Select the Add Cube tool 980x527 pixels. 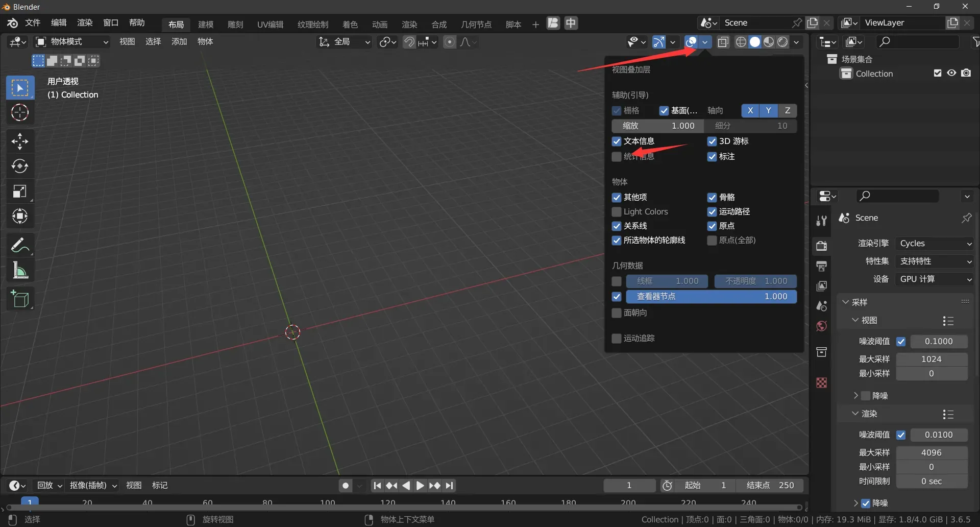(x=20, y=299)
